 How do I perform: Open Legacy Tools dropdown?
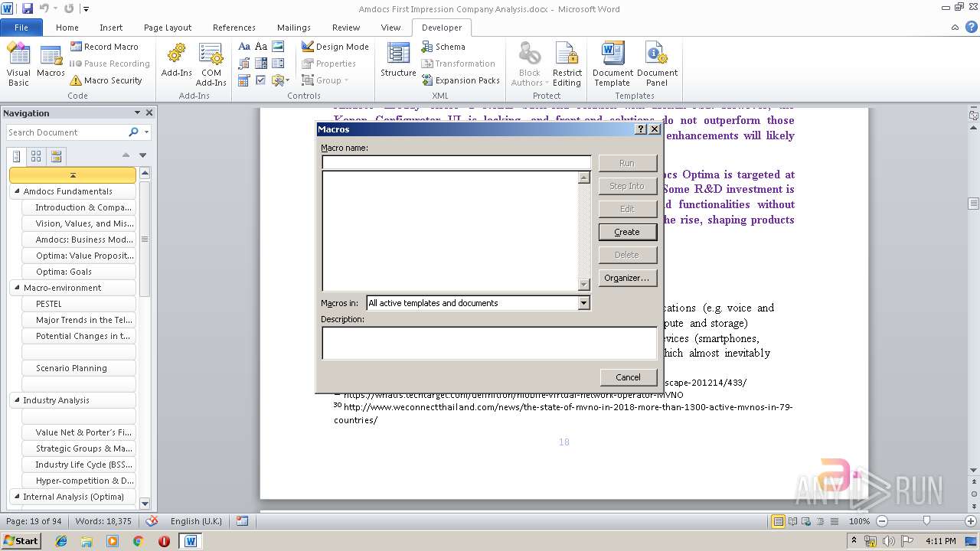279,80
